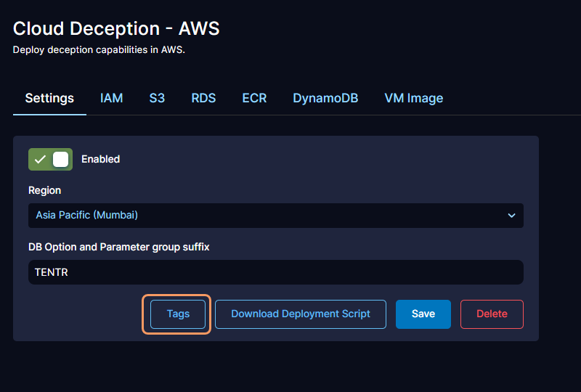Save the AWS deception settings
581x392 pixels.
click(x=423, y=314)
